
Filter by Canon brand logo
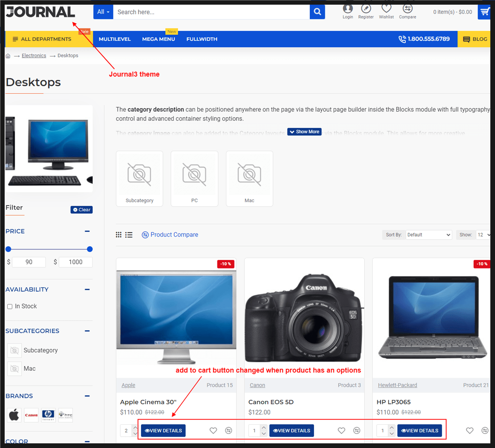click(31, 415)
